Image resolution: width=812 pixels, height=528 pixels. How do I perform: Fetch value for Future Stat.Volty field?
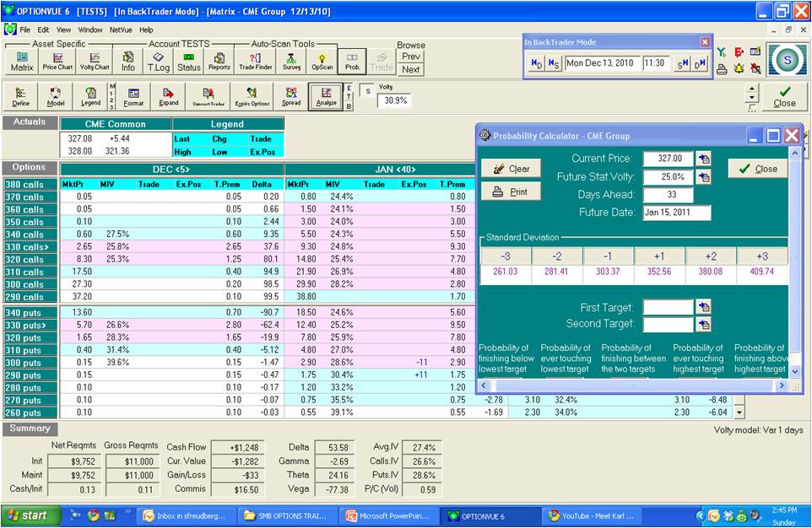[704, 177]
